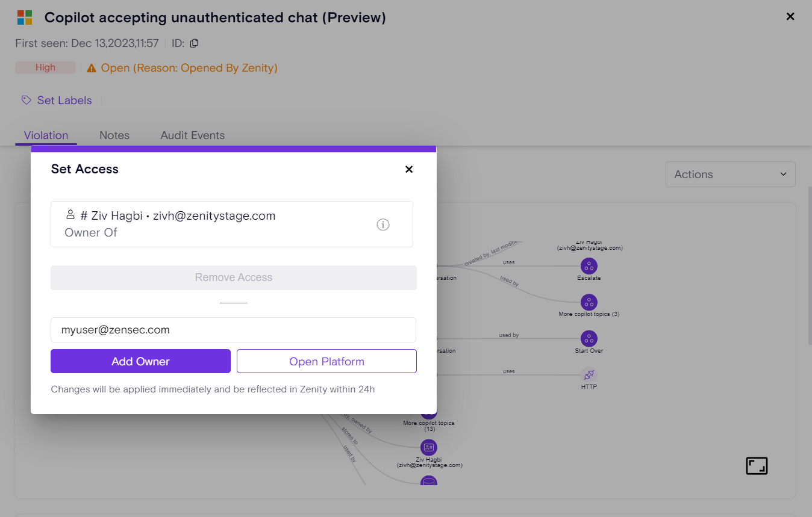This screenshot has height=517, width=812.
Task: Click the Ziv Hagbi user node icon
Action: point(428,447)
